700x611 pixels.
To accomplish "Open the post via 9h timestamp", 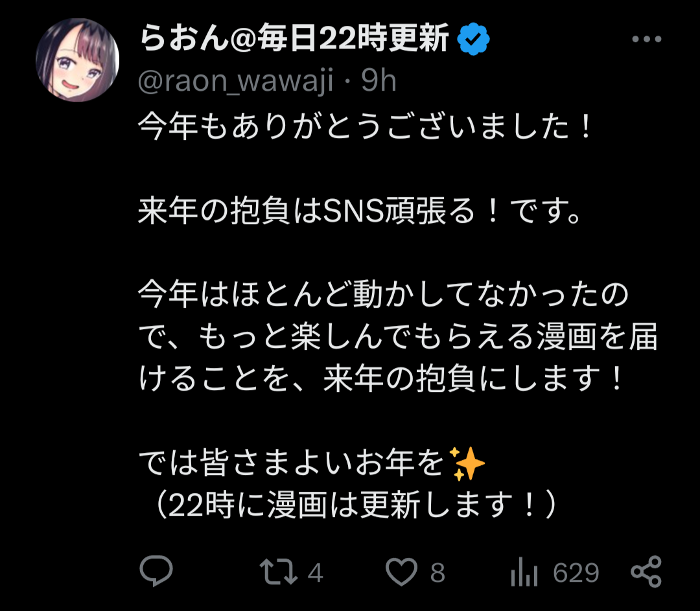I will [379, 81].
